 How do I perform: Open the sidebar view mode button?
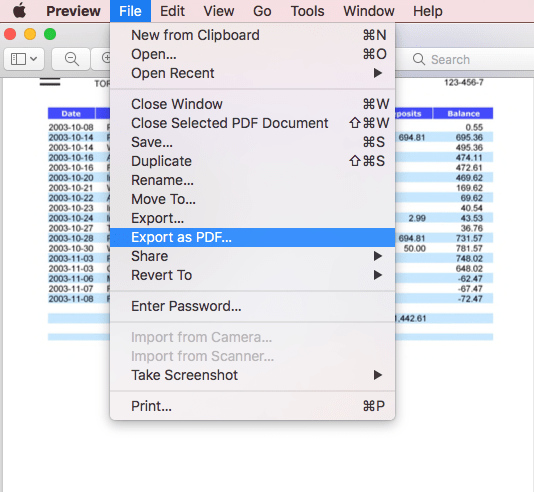pyautogui.click(x=24, y=59)
